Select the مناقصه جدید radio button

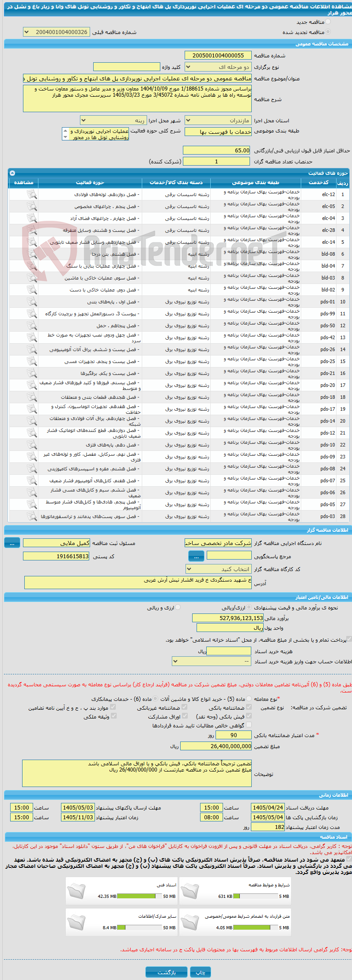327,22
